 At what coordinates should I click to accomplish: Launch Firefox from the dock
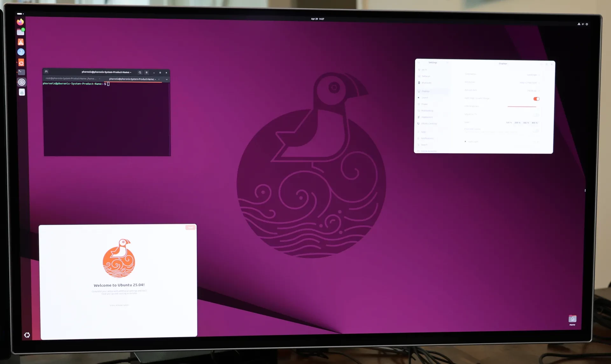pos(20,22)
